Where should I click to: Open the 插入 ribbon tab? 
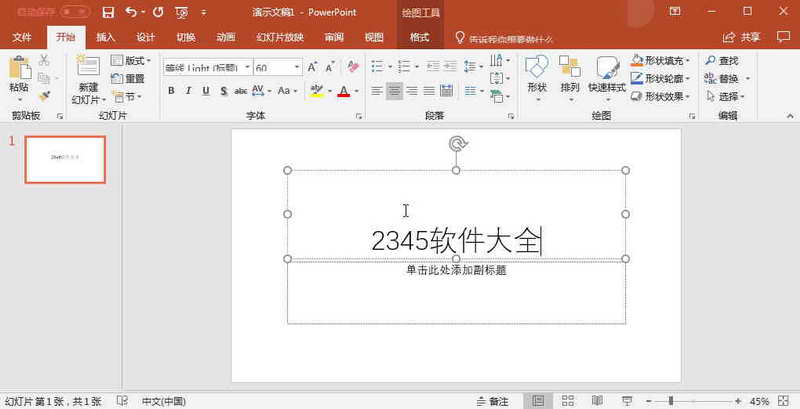click(x=105, y=37)
